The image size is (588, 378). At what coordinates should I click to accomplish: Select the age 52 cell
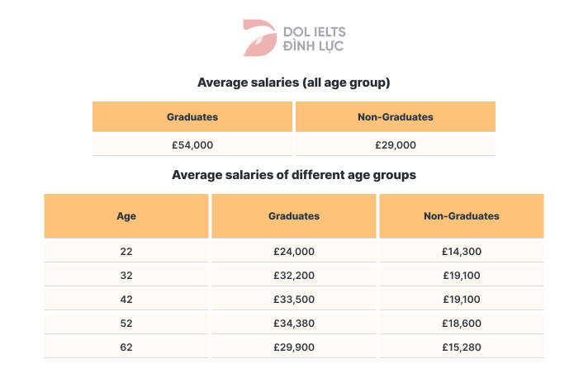(126, 323)
